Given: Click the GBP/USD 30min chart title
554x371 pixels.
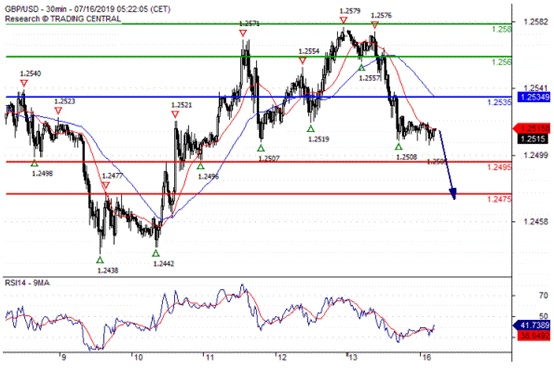Looking at the screenshot, I should (88, 9).
